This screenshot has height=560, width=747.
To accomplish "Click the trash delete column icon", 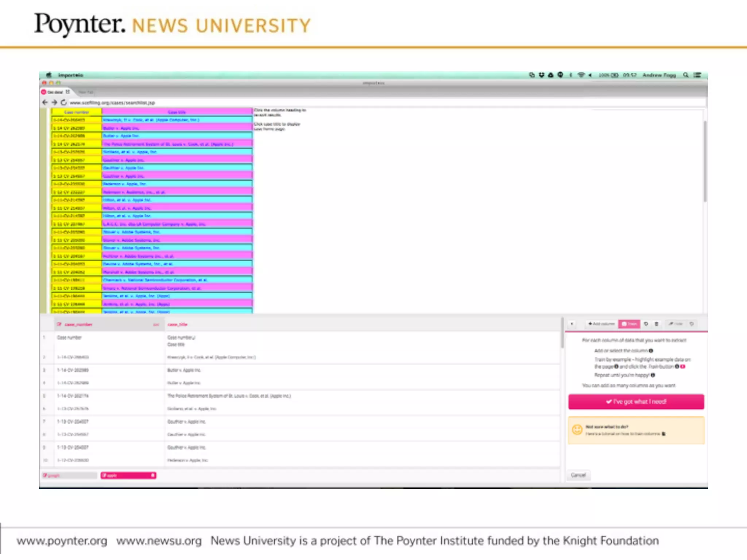I will [657, 324].
